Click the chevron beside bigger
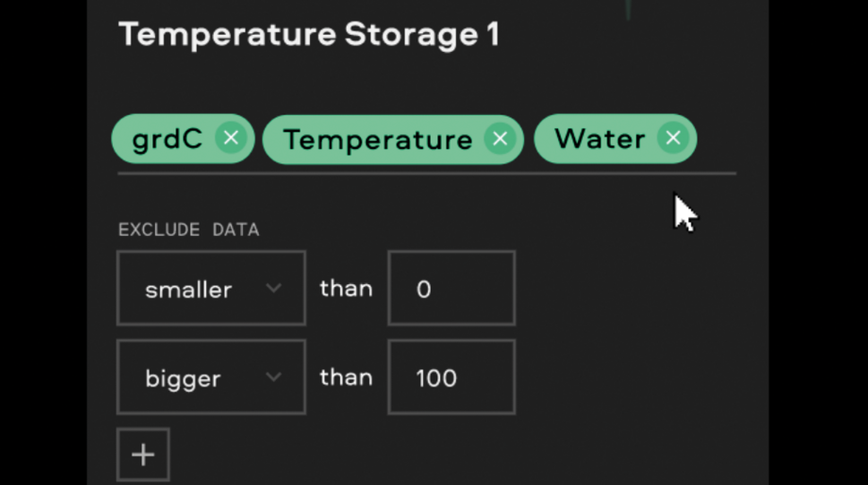Screen dimensions: 868x485 click(x=273, y=377)
